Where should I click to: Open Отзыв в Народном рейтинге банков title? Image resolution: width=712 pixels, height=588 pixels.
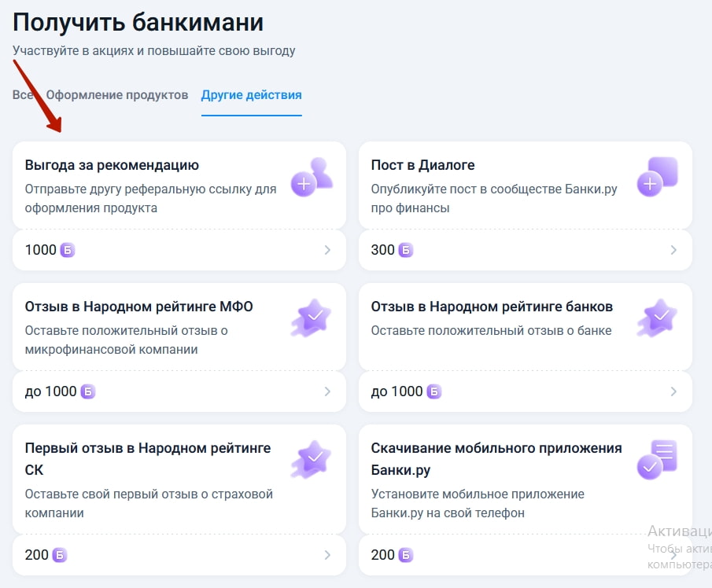coord(492,307)
